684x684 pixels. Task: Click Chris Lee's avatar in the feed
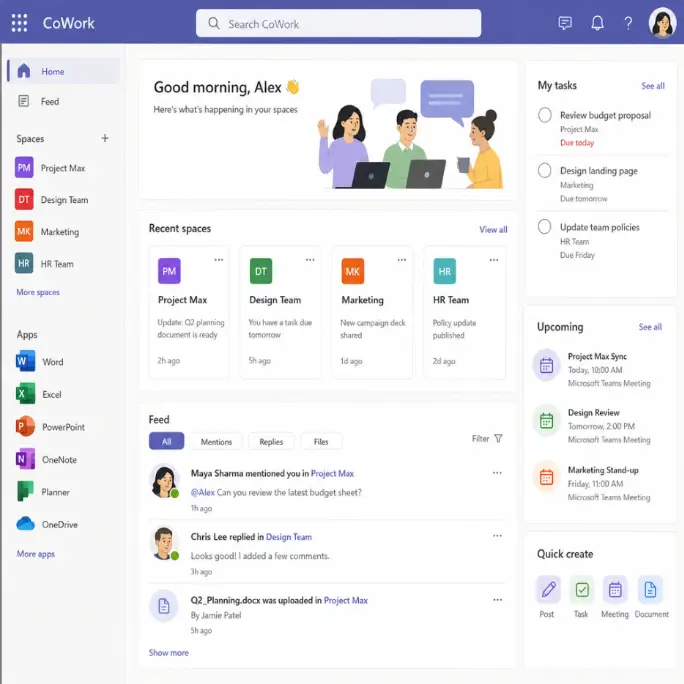[164, 544]
